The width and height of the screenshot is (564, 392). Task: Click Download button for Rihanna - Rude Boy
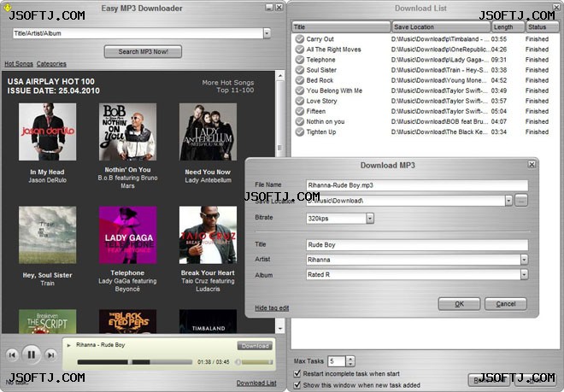point(255,346)
